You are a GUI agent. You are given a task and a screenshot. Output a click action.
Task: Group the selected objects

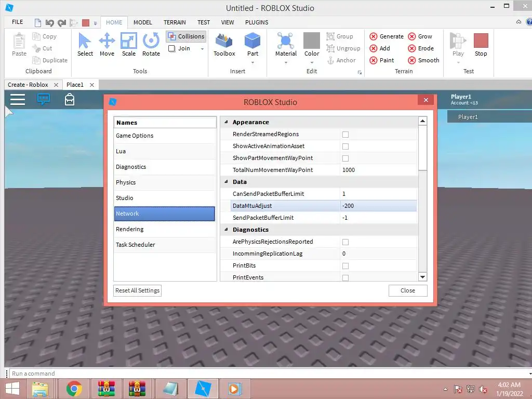click(x=340, y=36)
